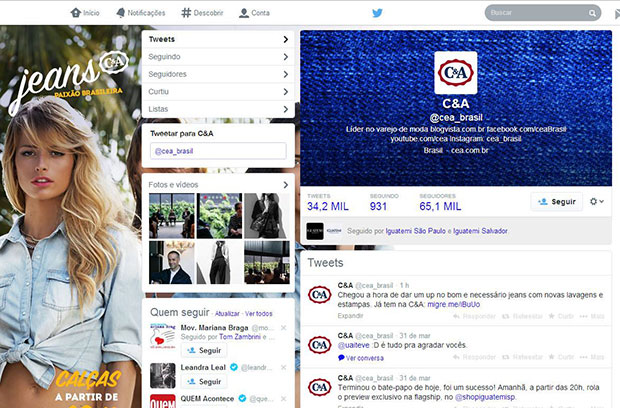620x408 pixels.
Task: Open the black coat photo thumbnail
Action: tap(267, 215)
